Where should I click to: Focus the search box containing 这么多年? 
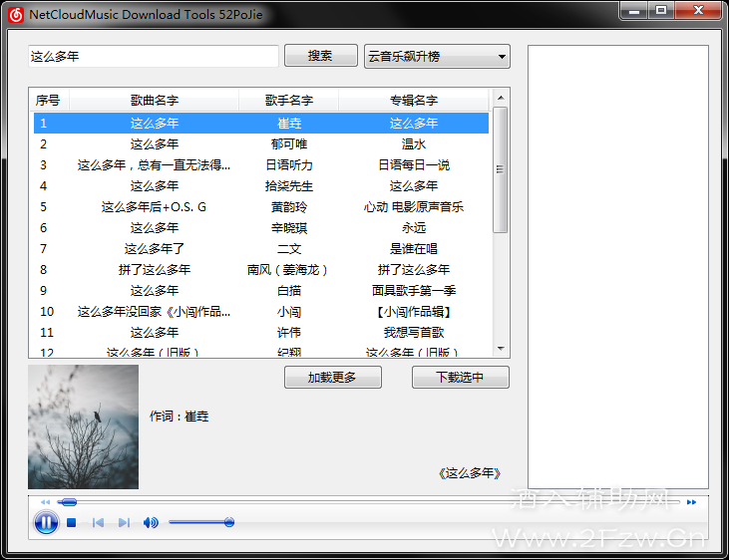pyautogui.click(x=154, y=56)
